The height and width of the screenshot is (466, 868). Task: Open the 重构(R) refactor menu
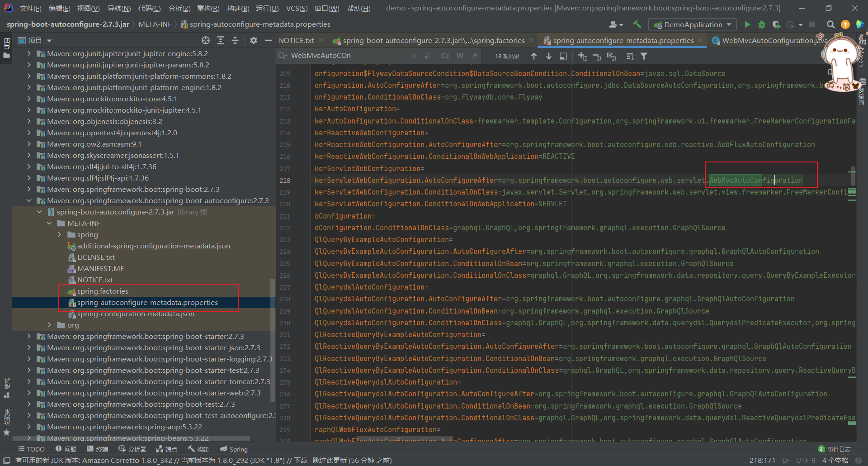(x=208, y=8)
